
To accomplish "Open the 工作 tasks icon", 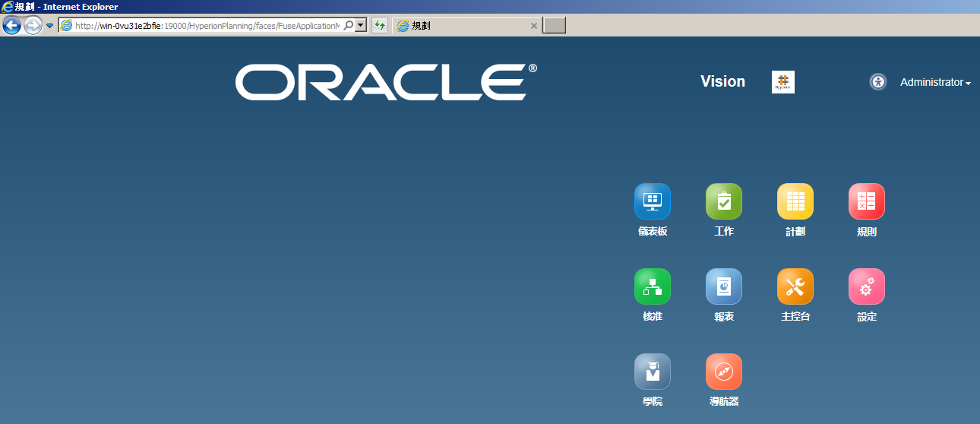I will click(724, 201).
